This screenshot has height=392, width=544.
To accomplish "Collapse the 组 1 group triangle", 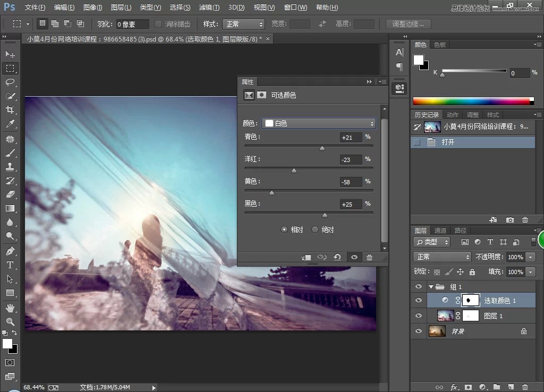I will 431,287.
